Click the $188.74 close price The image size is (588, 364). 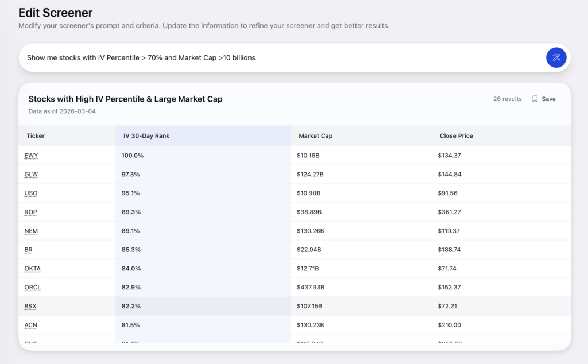pos(449,250)
